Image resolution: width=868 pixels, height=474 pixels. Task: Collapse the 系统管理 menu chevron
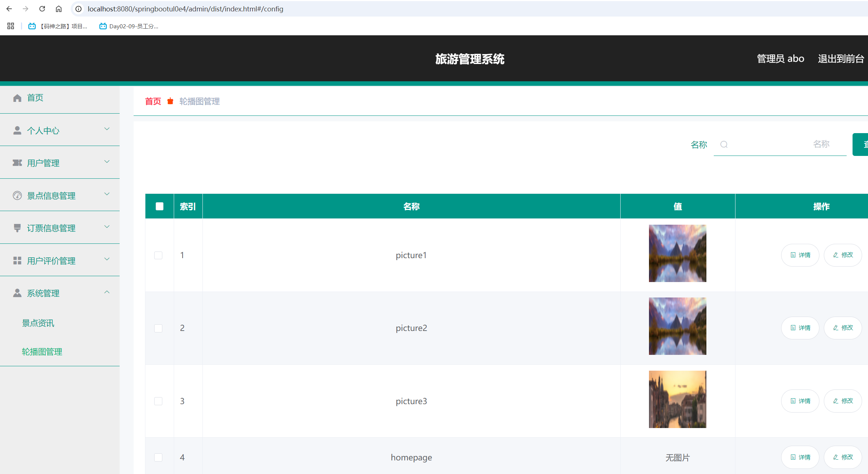(107, 292)
